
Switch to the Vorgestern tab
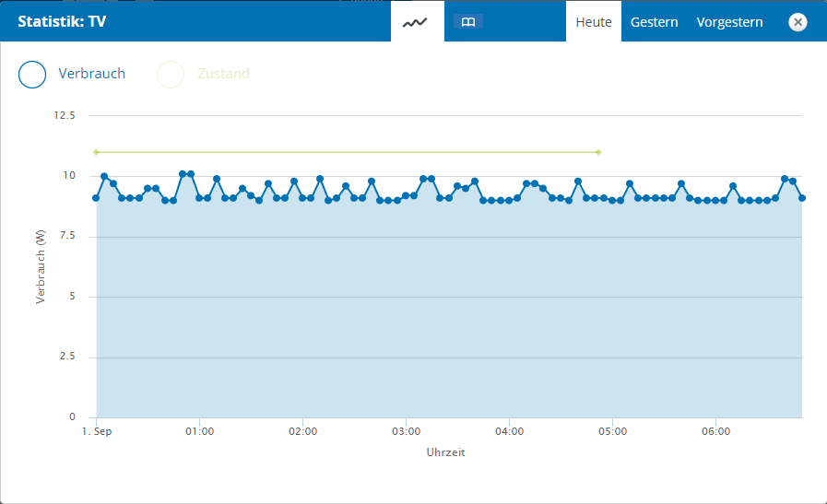point(729,22)
